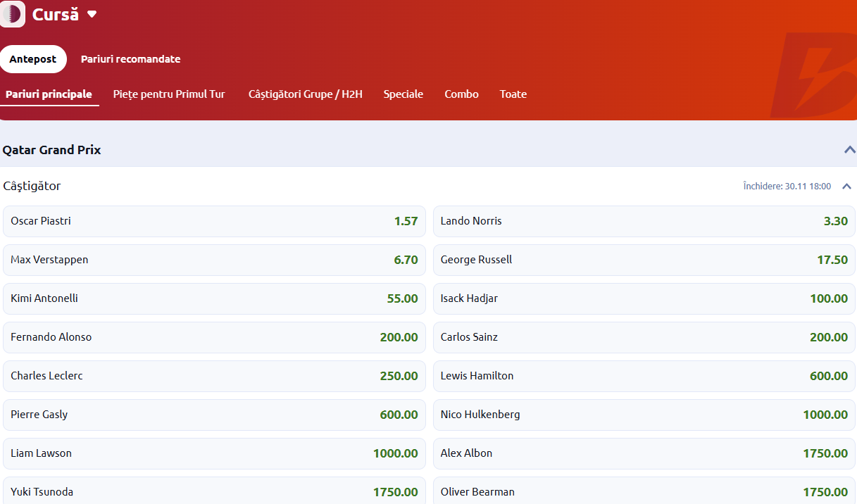
Task: Switch to Pariuri recomandate tab
Action: pyautogui.click(x=130, y=59)
